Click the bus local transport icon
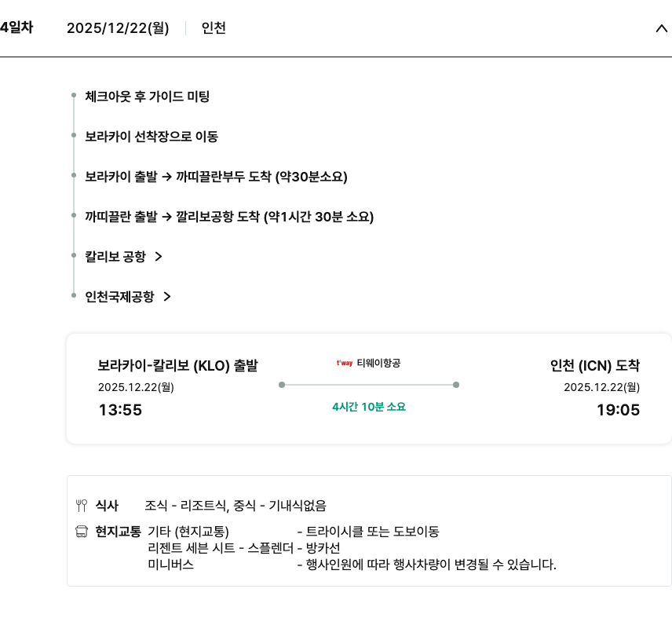Viewport: 672px width, 618px height. click(82, 532)
